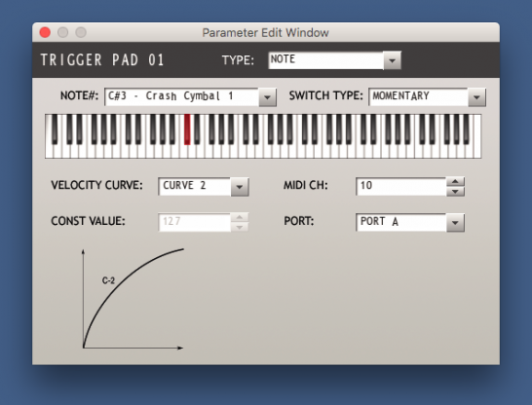Click the TYPE dropdown arrow button

tap(393, 60)
